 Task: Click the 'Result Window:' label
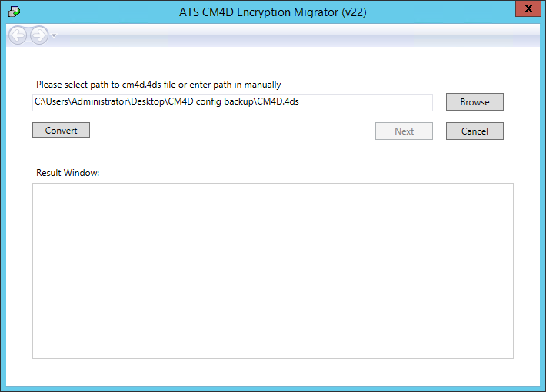point(68,173)
